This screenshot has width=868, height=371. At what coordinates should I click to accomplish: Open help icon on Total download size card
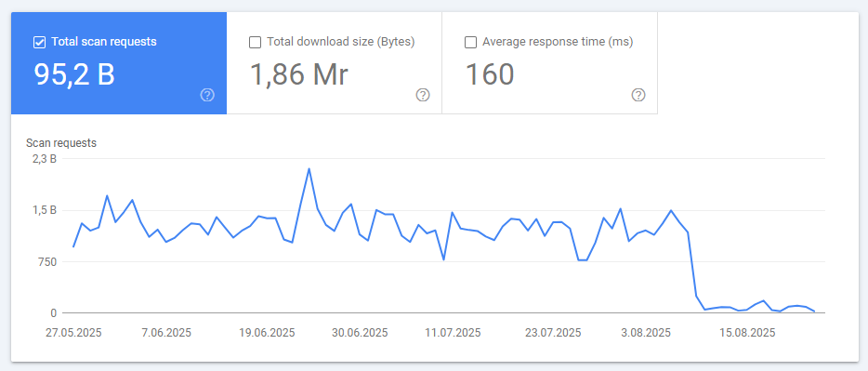tap(422, 95)
